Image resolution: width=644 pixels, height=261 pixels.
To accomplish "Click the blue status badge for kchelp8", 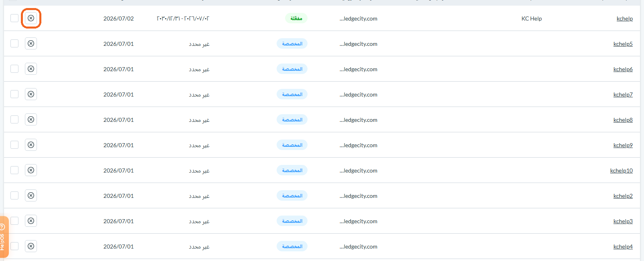I will click(292, 119).
